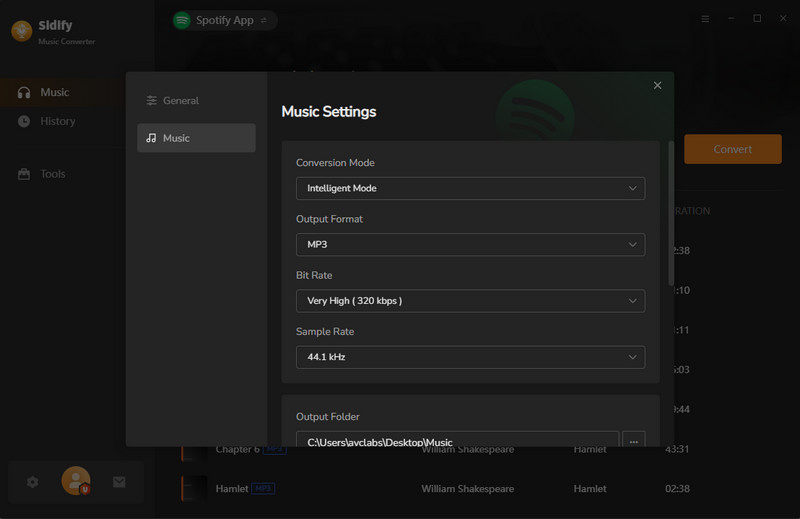Click the 43:31 duration value
The width and height of the screenshot is (800, 519).
[x=677, y=449]
